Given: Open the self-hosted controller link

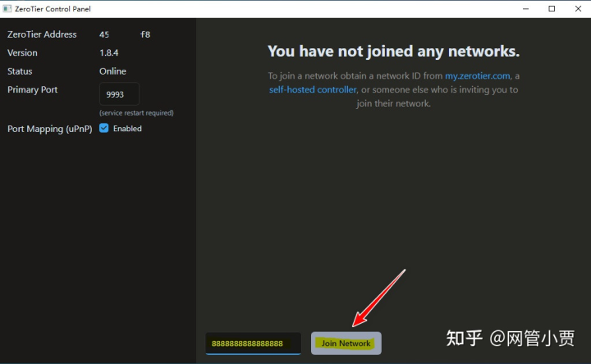Looking at the screenshot, I should tap(313, 89).
